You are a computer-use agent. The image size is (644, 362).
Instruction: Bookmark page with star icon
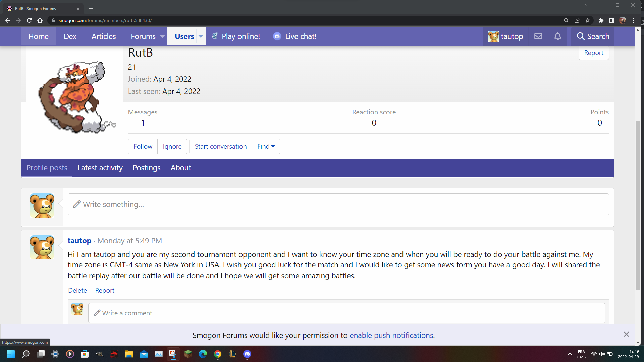588,20
